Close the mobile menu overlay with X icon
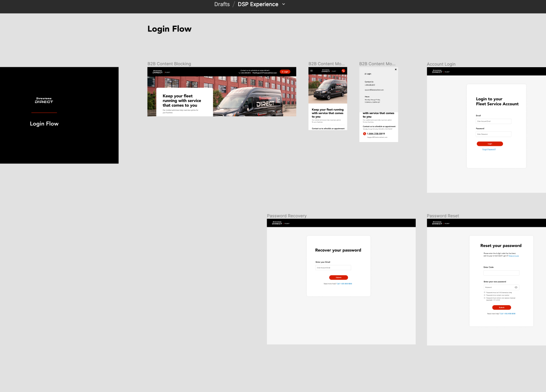The width and height of the screenshot is (546, 392). tap(396, 69)
